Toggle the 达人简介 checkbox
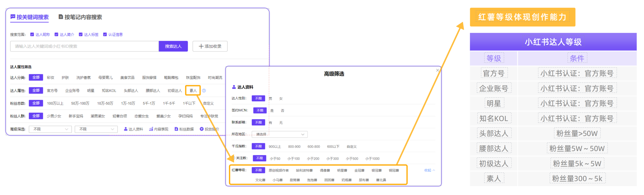This screenshot has width=644, height=195. [x=56, y=34]
